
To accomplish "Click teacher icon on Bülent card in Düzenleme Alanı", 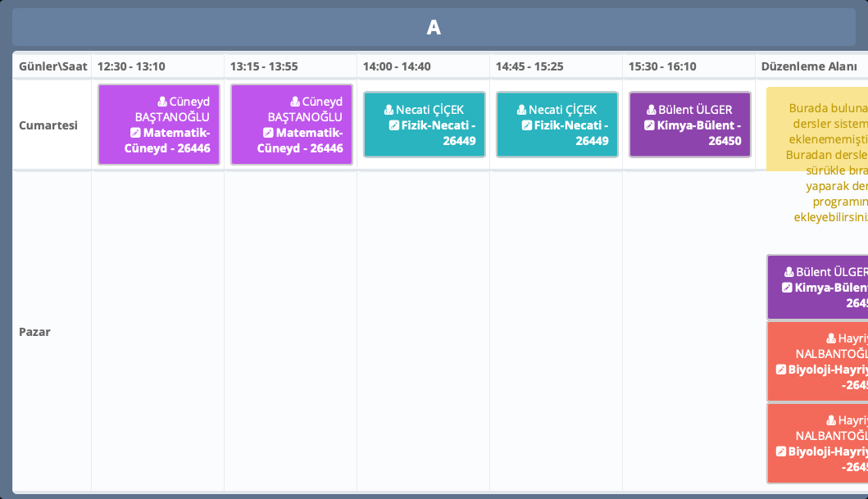I will pyautogui.click(x=789, y=272).
